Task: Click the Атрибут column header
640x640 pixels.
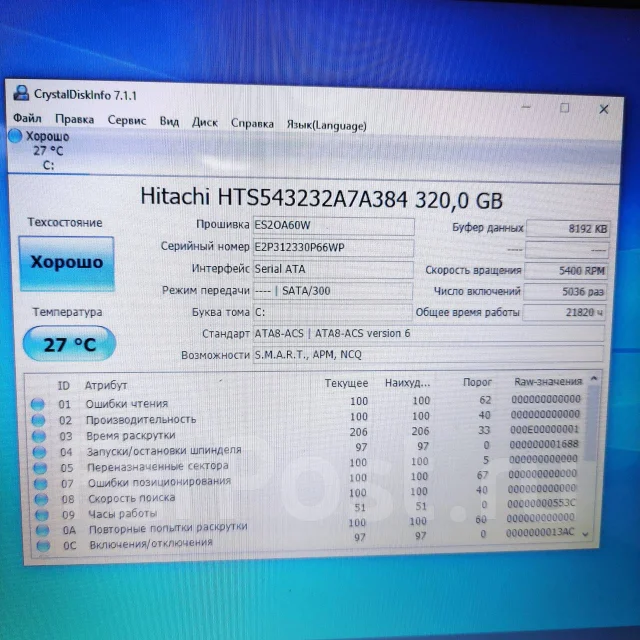Action: click(x=106, y=385)
